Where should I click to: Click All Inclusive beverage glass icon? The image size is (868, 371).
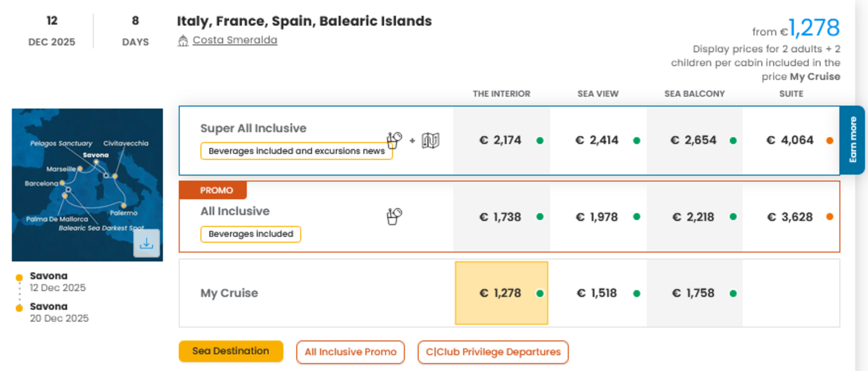394,216
